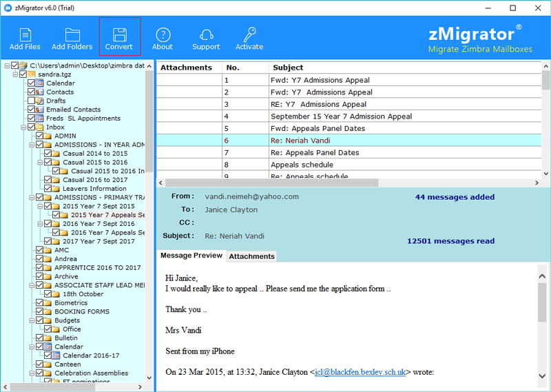Select message 'RE: Y7 Admissions Appeal'
This screenshot has width=551, height=392.
(349, 105)
